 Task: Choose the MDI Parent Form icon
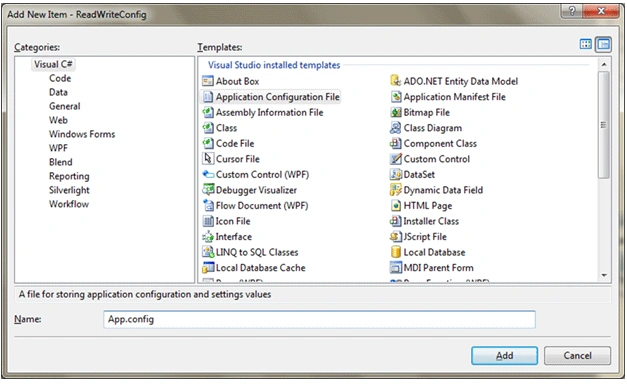click(395, 268)
